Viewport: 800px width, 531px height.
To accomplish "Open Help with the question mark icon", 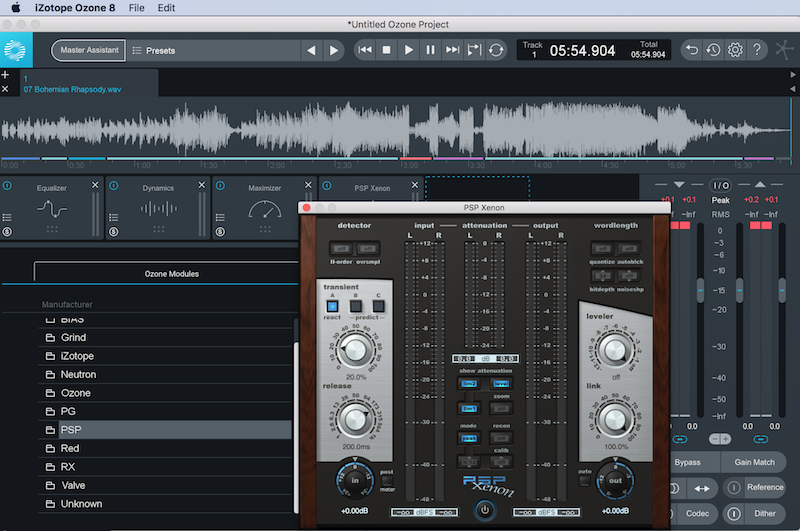I will 757,49.
